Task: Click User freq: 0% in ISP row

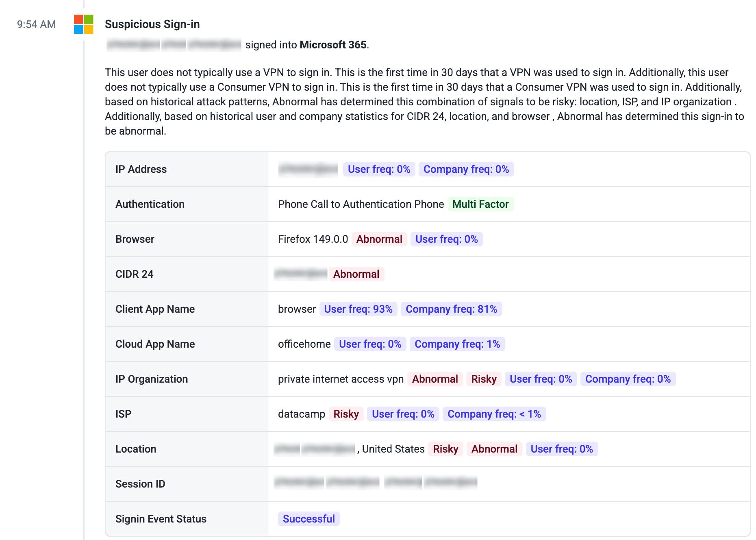Action: pyautogui.click(x=403, y=414)
